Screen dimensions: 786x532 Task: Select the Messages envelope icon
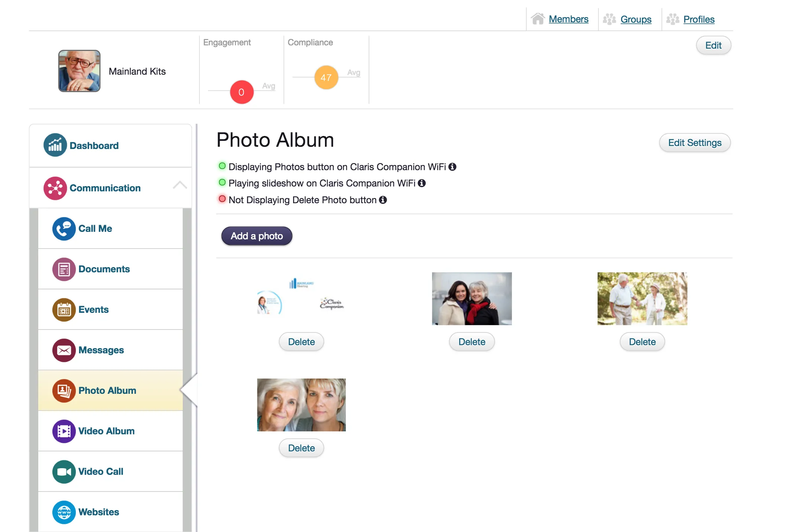pyautogui.click(x=63, y=350)
